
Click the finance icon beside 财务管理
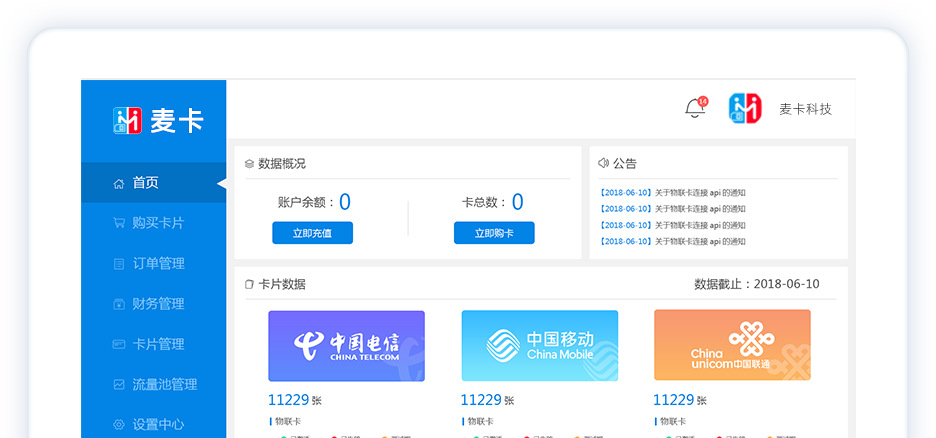[119, 304]
